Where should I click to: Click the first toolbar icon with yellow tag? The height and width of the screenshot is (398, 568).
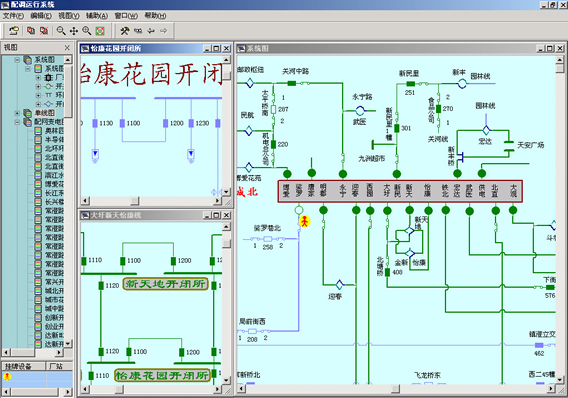[x=14, y=31]
